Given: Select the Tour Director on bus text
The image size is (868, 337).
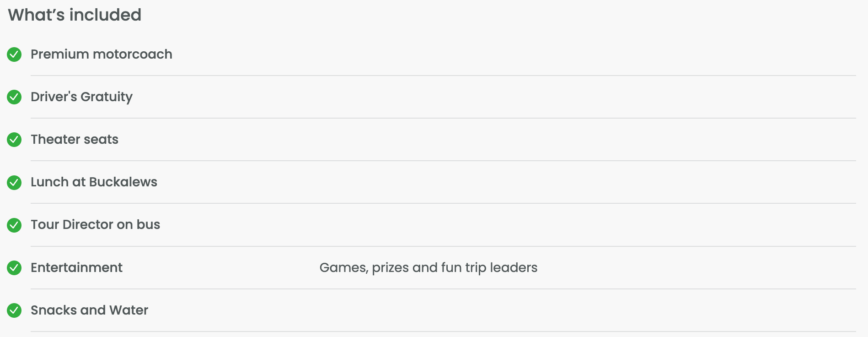Looking at the screenshot, I should point(95,225).
